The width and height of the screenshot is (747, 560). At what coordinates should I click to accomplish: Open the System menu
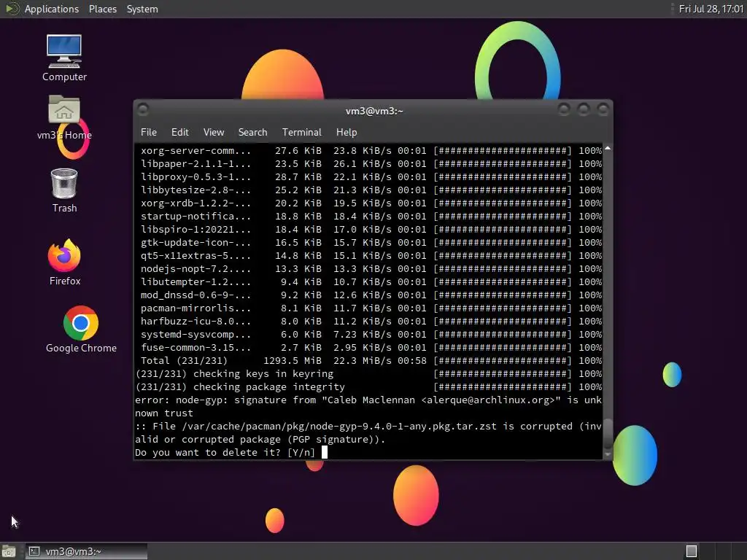coord(142,9)
